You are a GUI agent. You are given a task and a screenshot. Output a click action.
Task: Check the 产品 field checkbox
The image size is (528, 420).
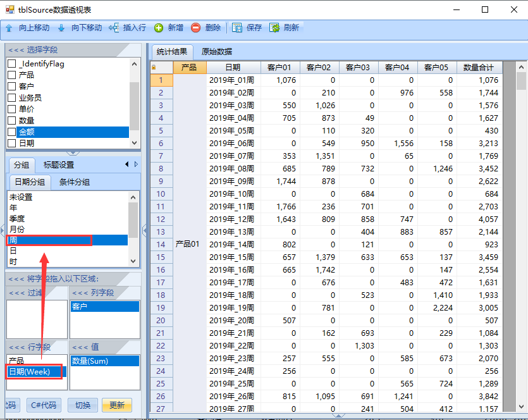(12, 75)
